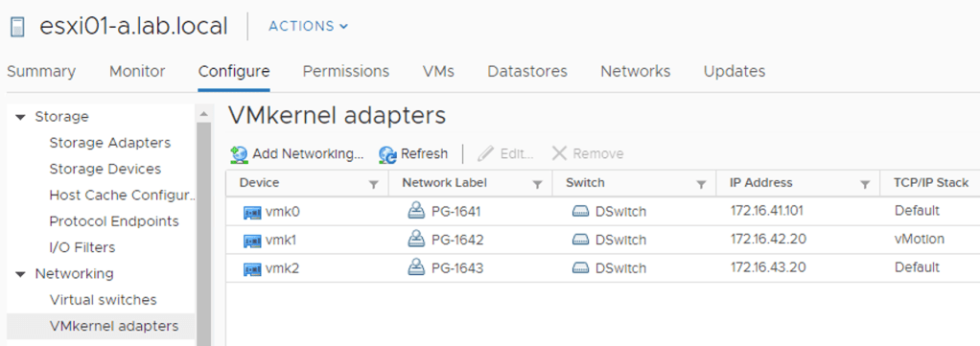The image size is (980, 346).
Task: Open the Device column filter
Action: click(374, 184)
